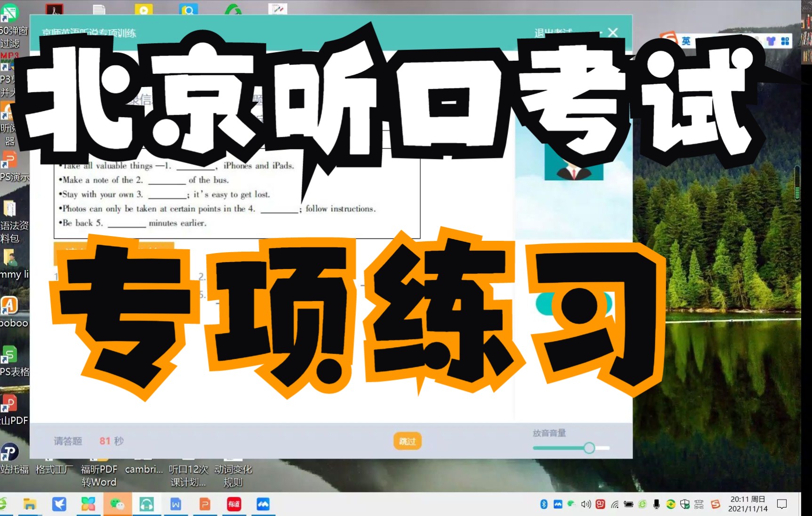The image size is (812, 516).
Task: Open the blue magnifier desktop icon
Action: pyautogui.click(x=188, y=8)
